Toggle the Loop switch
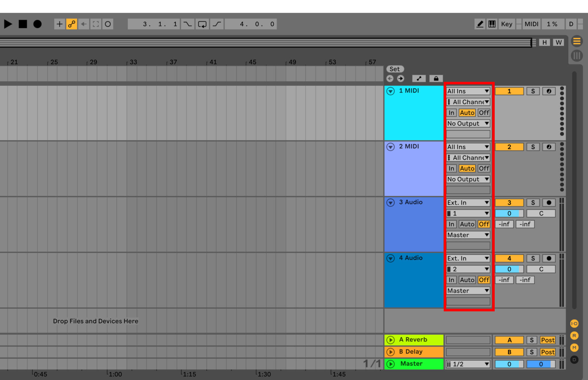 202,24
